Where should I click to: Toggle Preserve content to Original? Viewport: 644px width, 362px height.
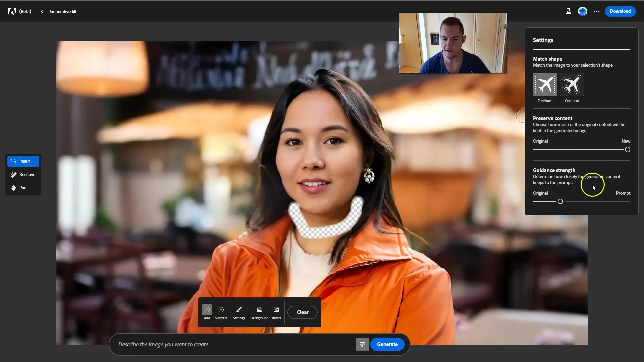click(535, 149)
